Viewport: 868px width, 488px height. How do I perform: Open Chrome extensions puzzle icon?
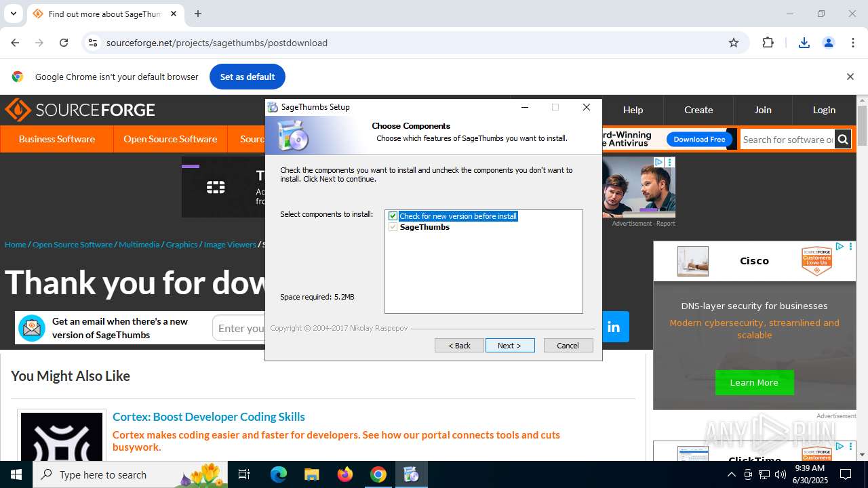[x=768, y=43]
